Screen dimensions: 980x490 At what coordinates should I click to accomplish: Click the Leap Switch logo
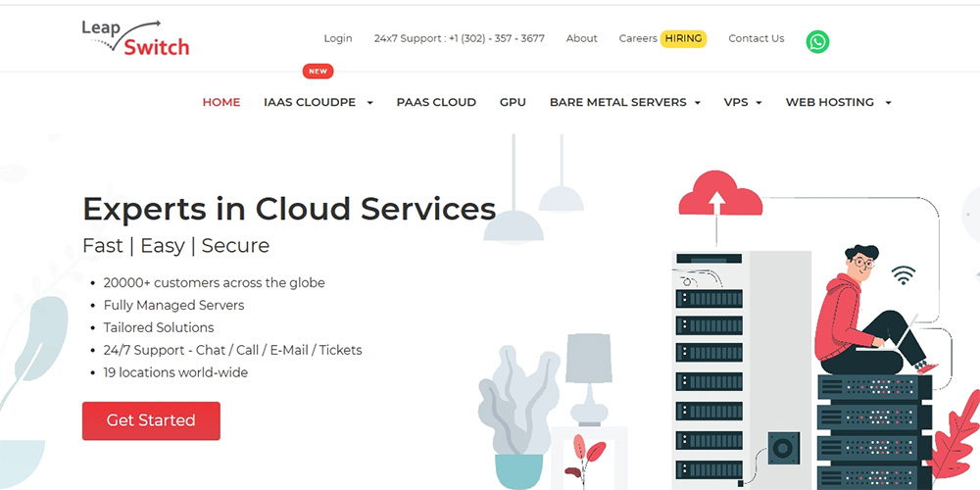(x=135, y=38)
